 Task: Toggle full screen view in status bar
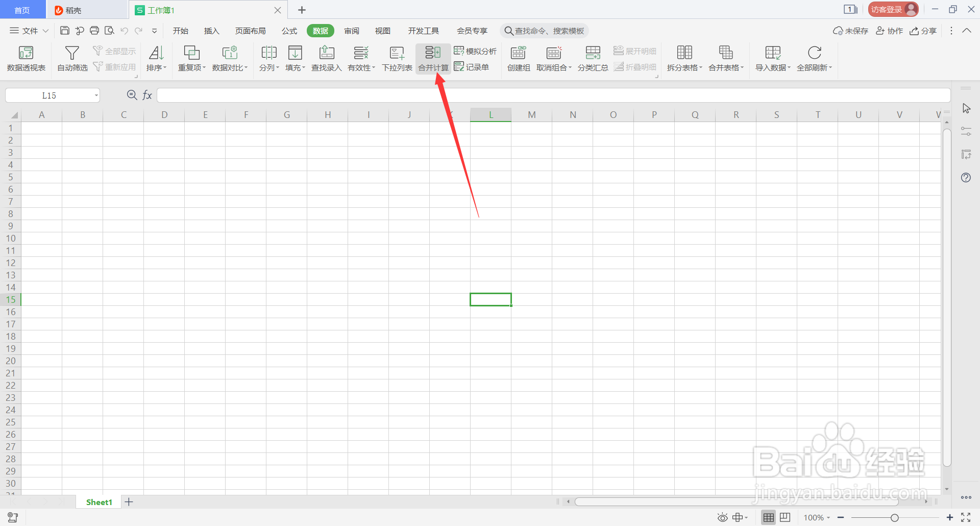point(966,517)
